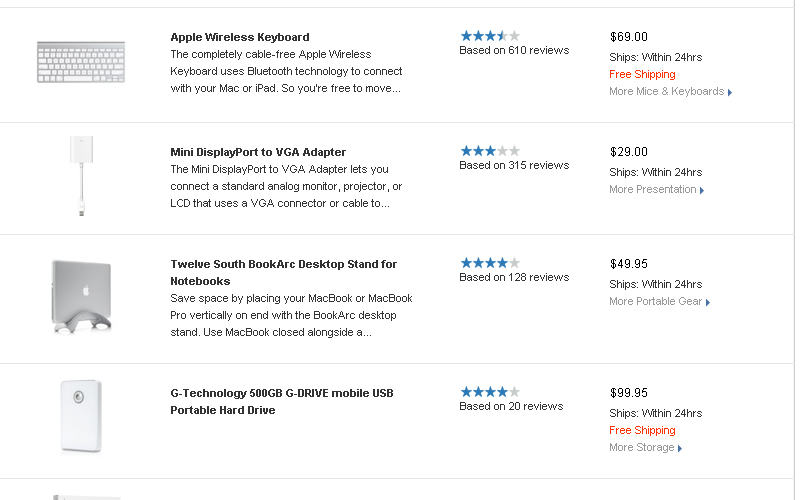The height and width of the screenshot is (500, 800).
Task: Click the More Mice & Keyboards arrow
Action: coord(730,92)
